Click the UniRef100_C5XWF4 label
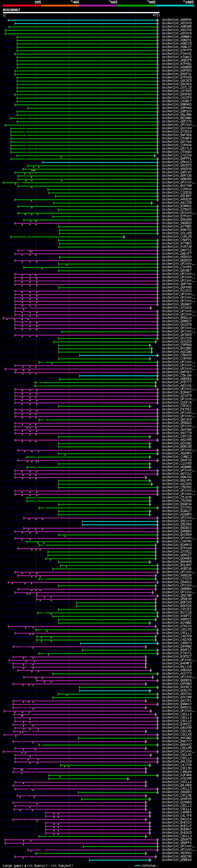 pyautogui.click(x=177, y=139)
